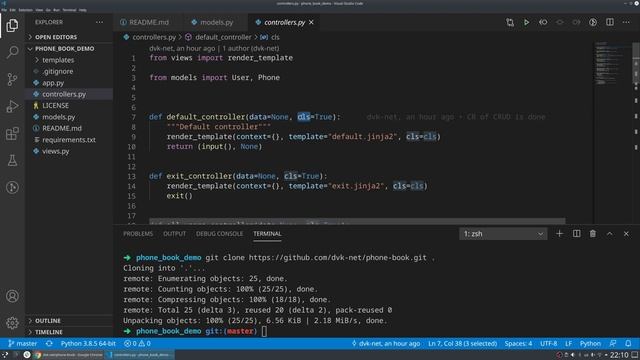This screenshot has width=640, height=360.
Task: Change encoding via UTF-8
Action: click(548, 344)
